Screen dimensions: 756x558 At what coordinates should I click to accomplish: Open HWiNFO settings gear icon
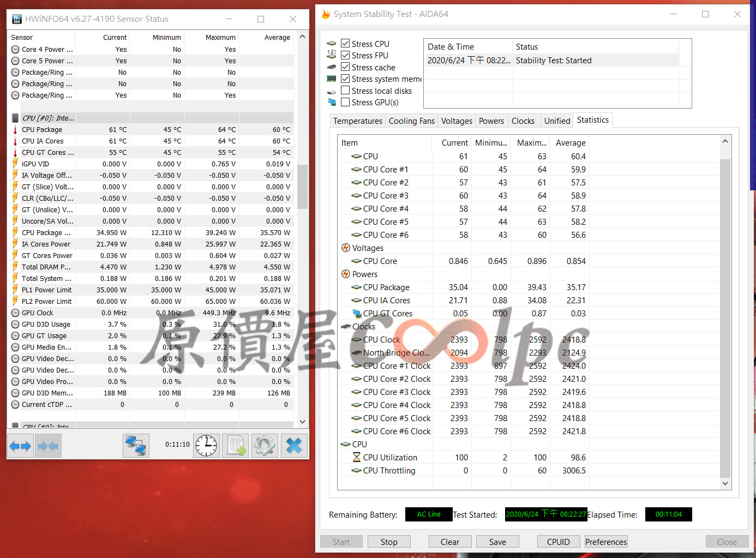[x=265, y=446]
